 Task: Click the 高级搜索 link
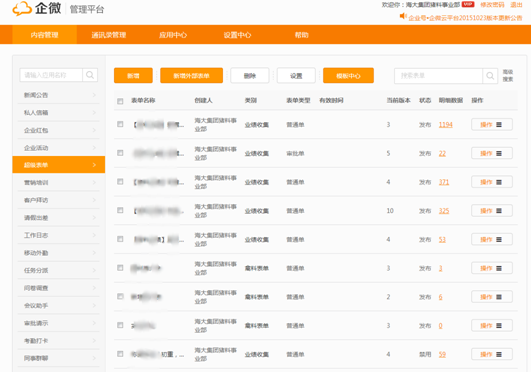508,76
